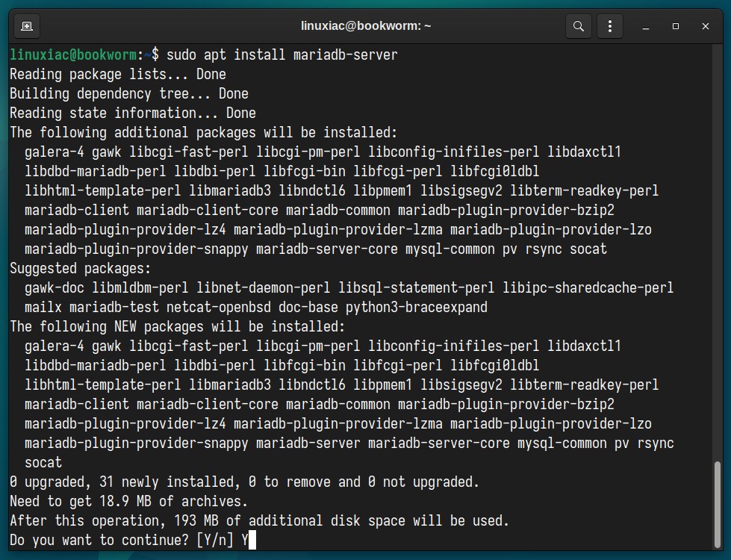
Task: Click the block cursor after Y
Action: click(x=252, y=540)
